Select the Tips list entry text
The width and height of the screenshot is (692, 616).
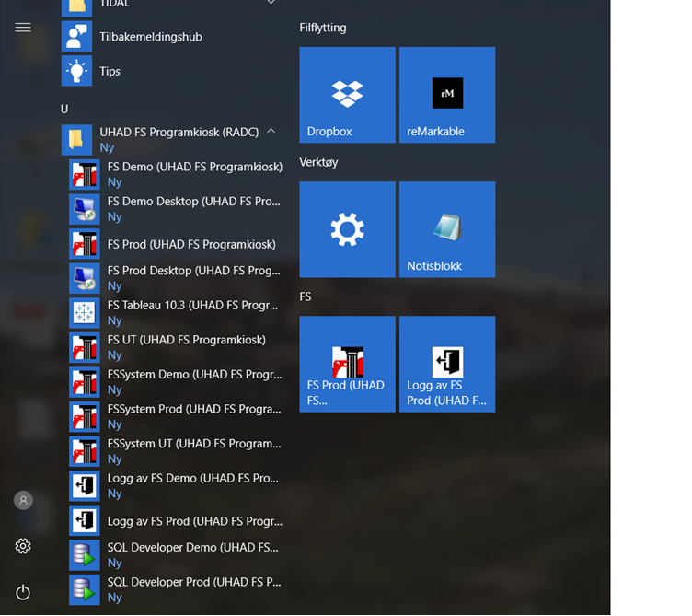[110, 72]
